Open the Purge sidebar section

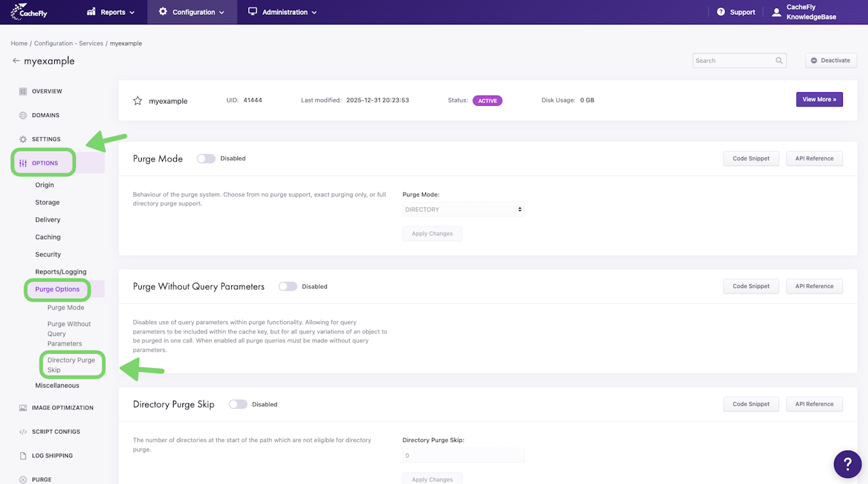pos(41,479)
